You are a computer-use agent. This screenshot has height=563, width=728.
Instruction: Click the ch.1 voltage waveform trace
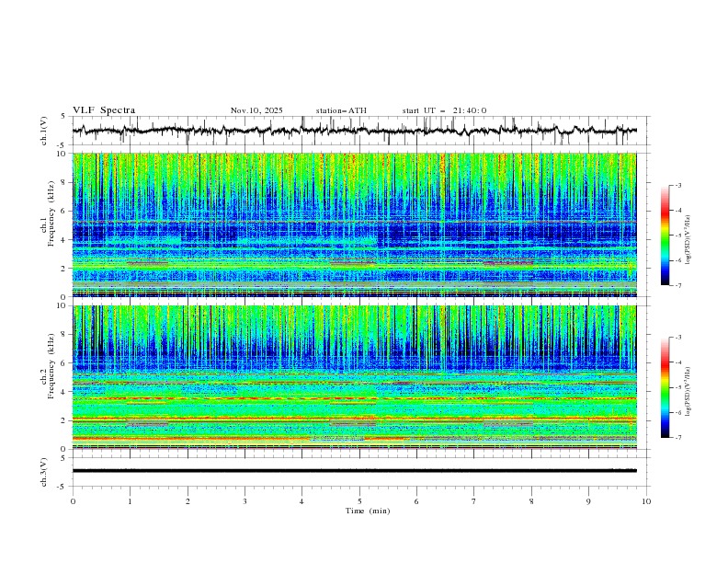point(354,131)
